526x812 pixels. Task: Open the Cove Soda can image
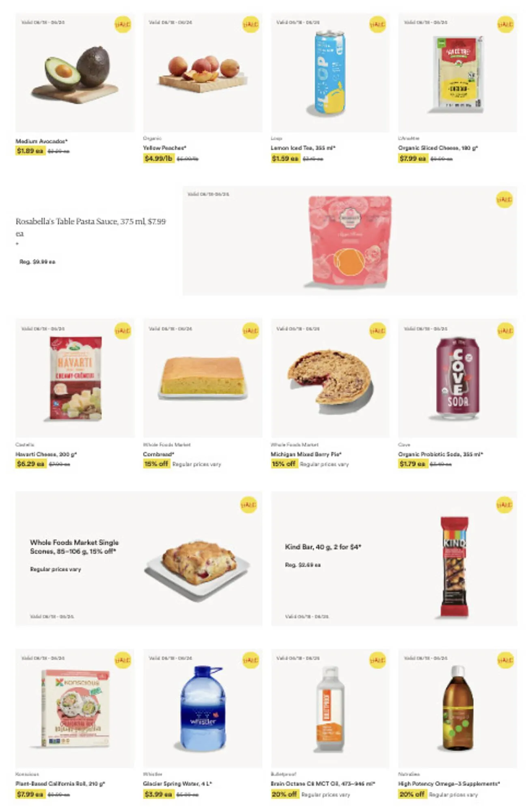tap(457, 378)
